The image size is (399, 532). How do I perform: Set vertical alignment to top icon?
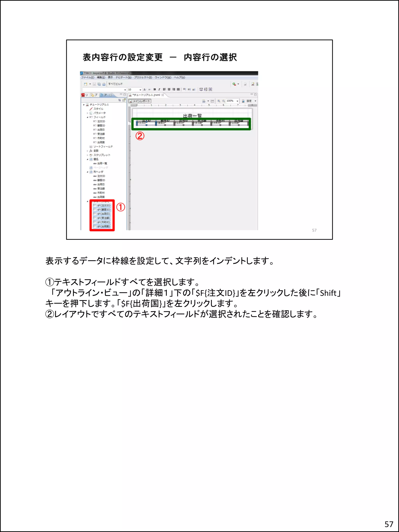pos(184,89)
